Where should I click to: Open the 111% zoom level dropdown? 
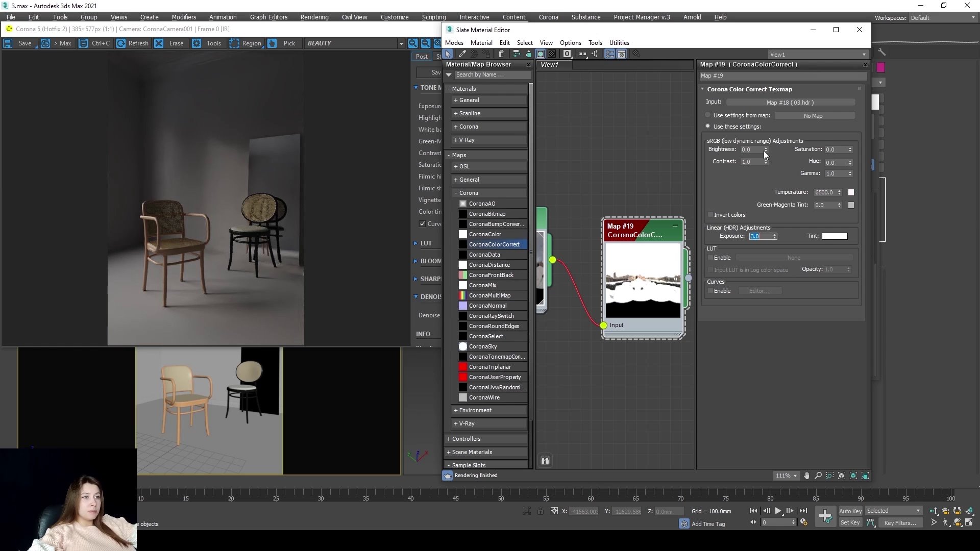click(786, 475)
